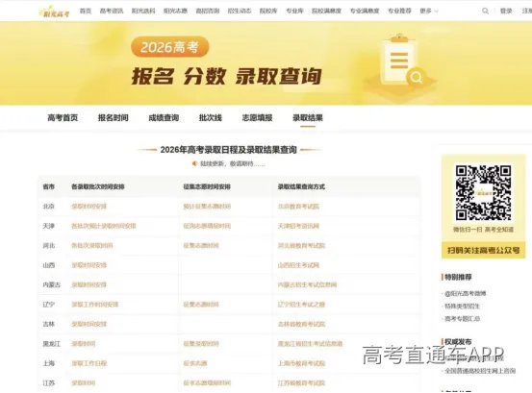The width and height of the screenshot is (532, 393).
Task: Switch to the 高考首页 tab
Action: pyautogui.click(x=63, y=118)
